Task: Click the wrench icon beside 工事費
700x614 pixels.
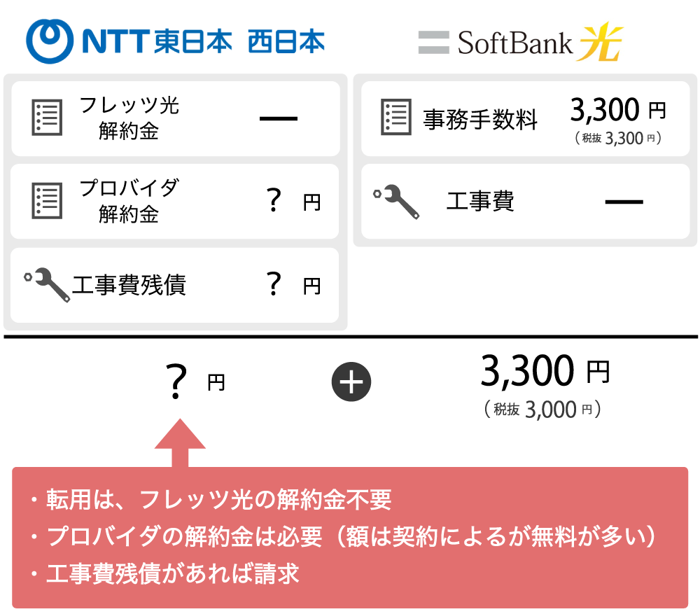Action: [x=397, y=202]
